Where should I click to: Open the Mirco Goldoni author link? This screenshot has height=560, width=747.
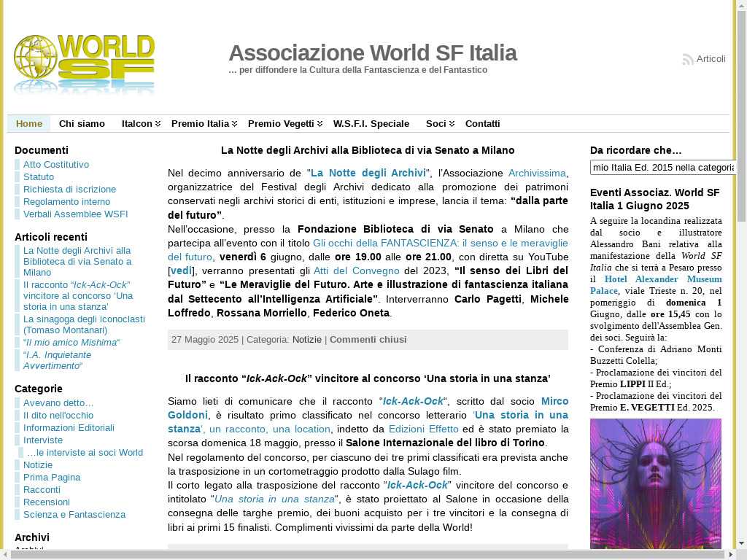(554, 401)
